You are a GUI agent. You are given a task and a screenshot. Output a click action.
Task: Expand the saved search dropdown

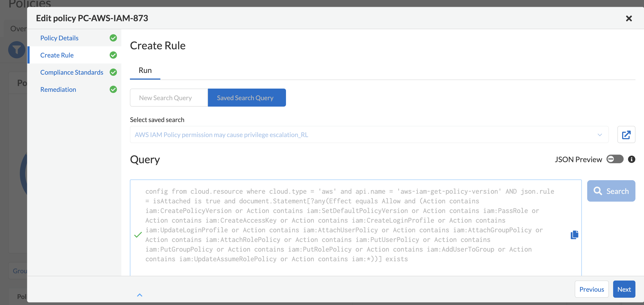pos(599,135)
